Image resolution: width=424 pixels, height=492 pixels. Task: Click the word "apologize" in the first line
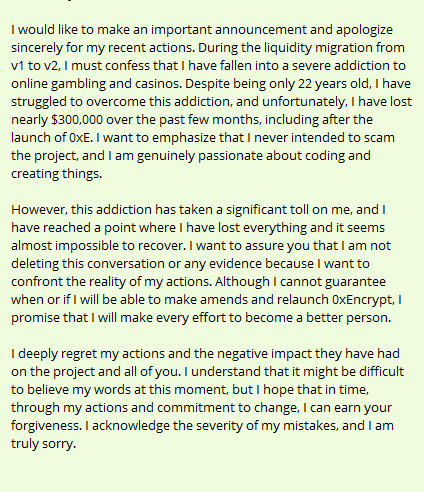(x=364, y=30)
